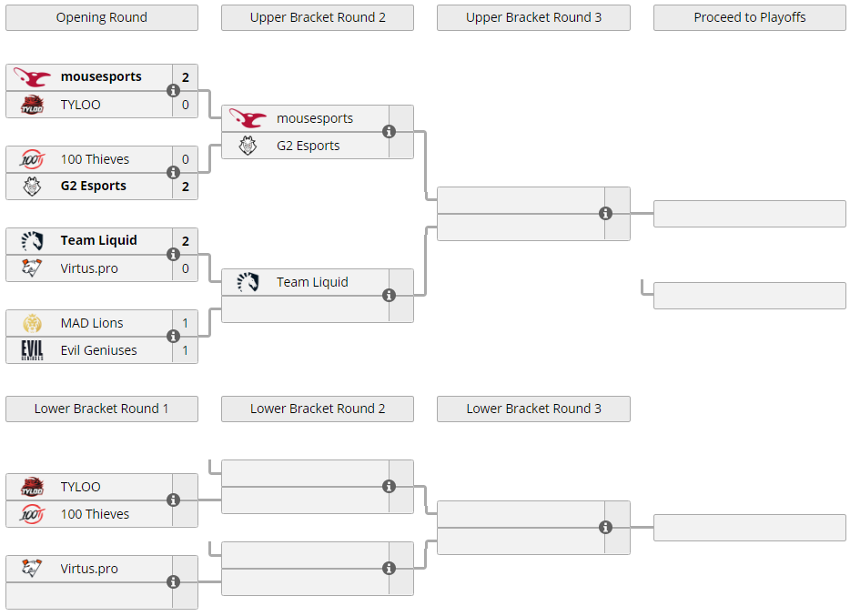Show details for Team Liquid vs Virtus.pro match
This screenshot has width=850, height=616.
pos(173,254)
